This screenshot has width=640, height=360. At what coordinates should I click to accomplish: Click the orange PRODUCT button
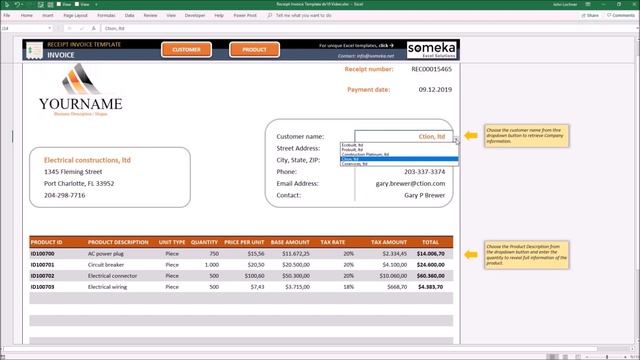[x=254, y=50]
